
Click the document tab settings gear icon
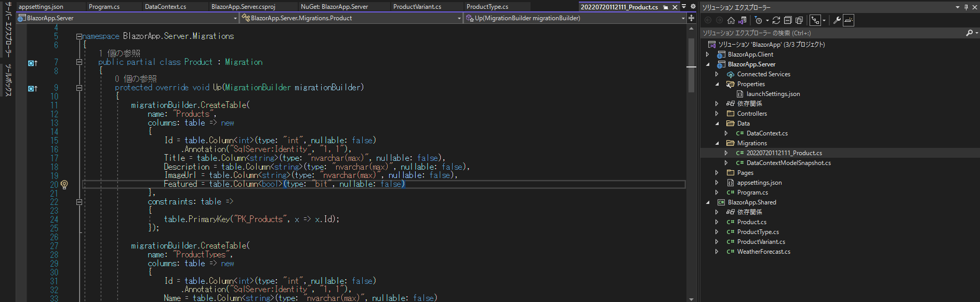(693, 7)
